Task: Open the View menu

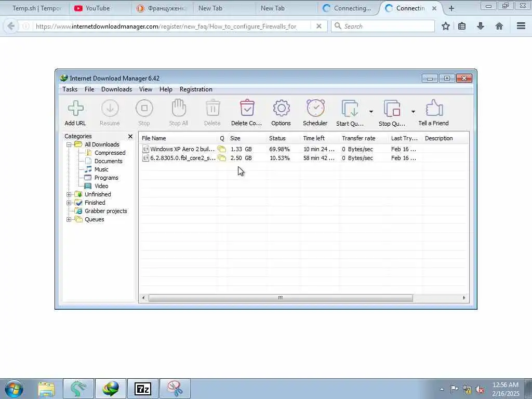Action: click(145, 89)
